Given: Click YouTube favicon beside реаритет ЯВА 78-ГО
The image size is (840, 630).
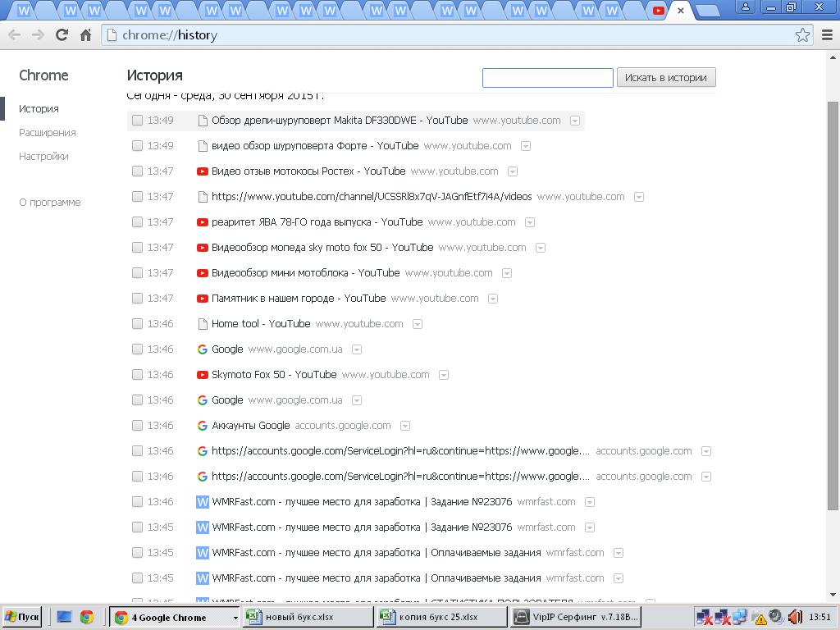Looking at the screenshot, I should (x=203, y=222).
